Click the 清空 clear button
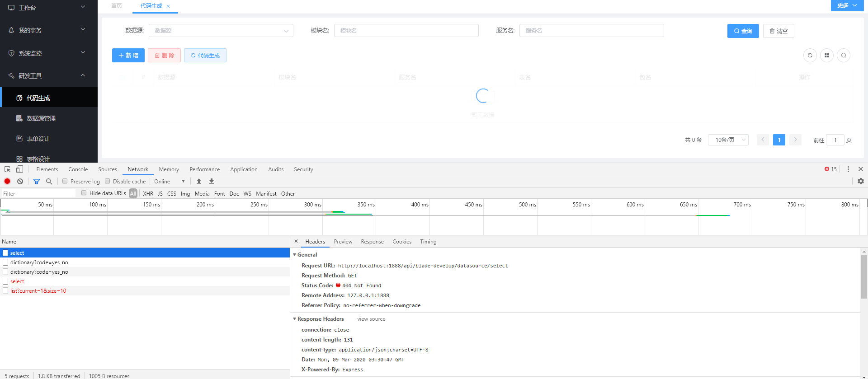The height and width of the screenshot is (379, 868). (x=778, y=31)
